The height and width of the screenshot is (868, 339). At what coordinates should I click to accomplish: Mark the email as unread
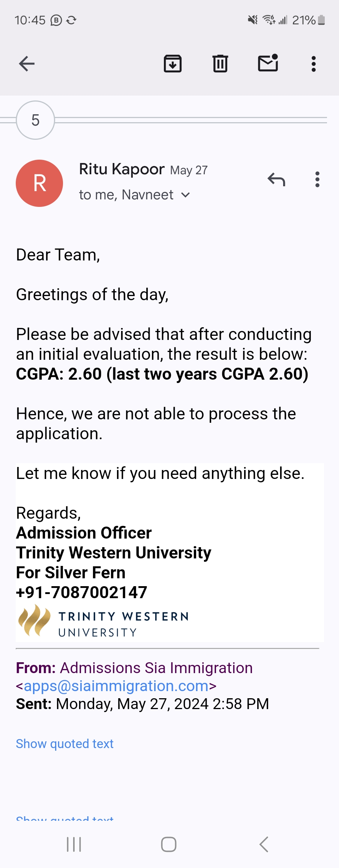point(268,63)
